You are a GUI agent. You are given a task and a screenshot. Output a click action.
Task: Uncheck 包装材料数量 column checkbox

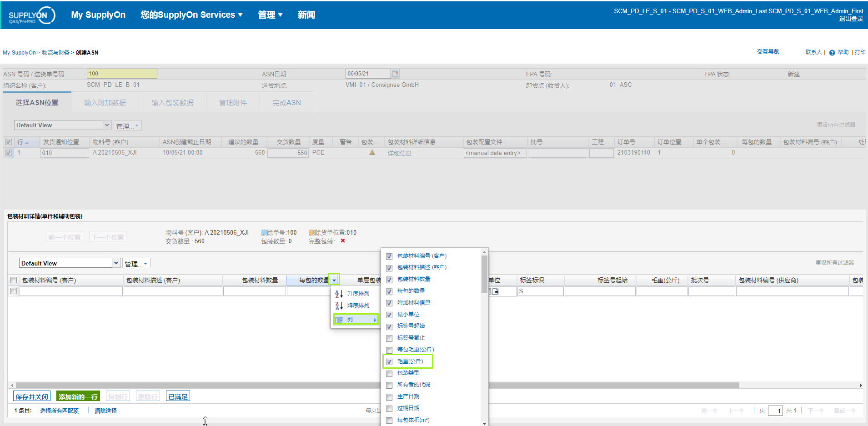(389, 280)
